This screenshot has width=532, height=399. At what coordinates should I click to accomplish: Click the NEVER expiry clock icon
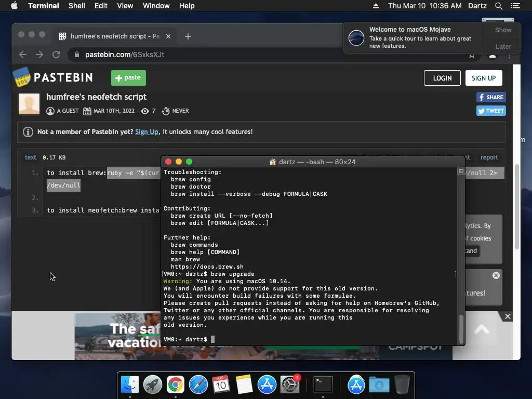(x=166, y=111)
